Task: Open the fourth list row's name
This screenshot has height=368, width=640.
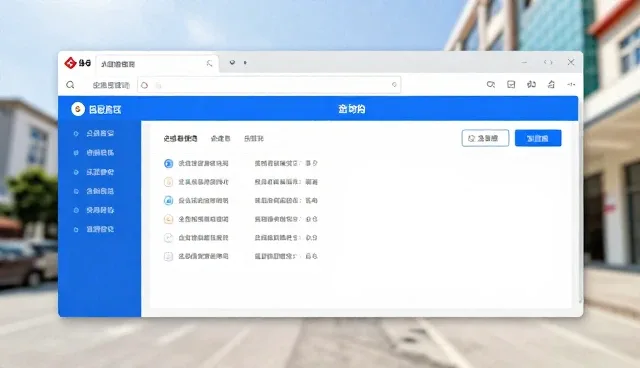Action: click(x=203, y=219)
